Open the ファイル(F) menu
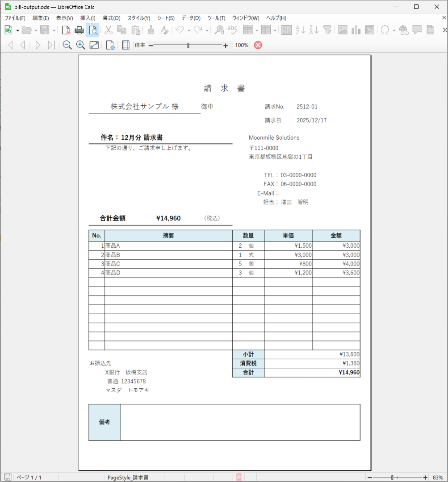 click(x=15, y=18)
